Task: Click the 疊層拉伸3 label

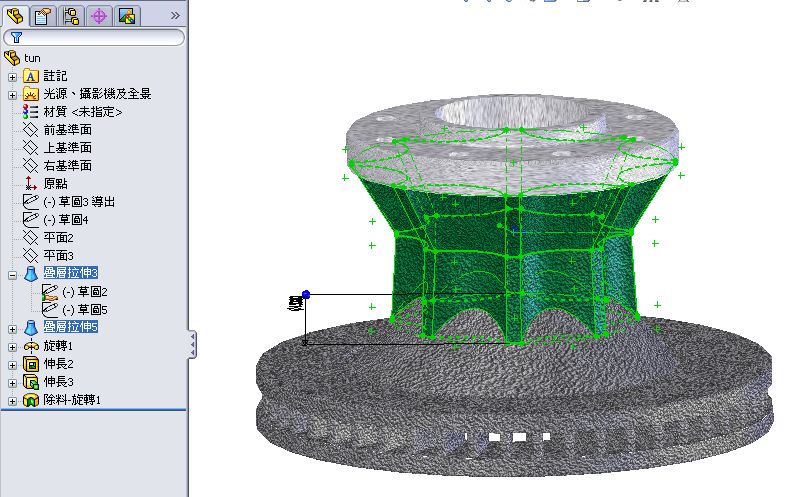Action: [71, 273]
